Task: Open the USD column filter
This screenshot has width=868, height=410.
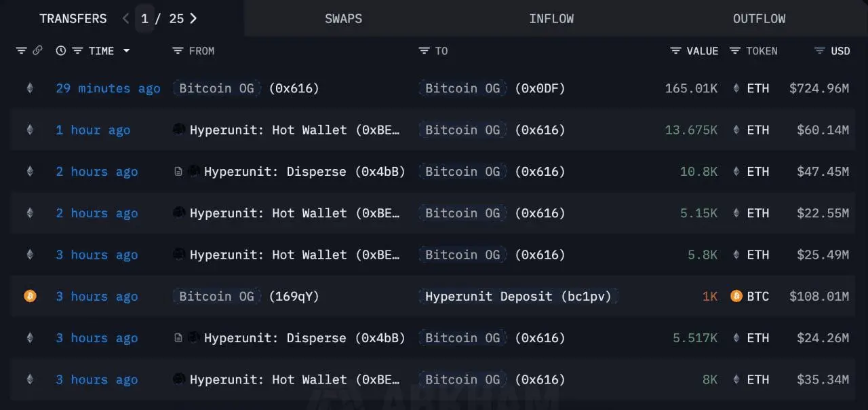Action: click(819, 51)
